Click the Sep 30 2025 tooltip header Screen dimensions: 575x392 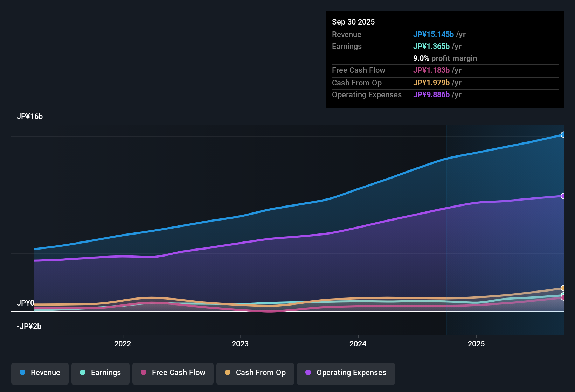pyautogui.click(x=353, y=22)
